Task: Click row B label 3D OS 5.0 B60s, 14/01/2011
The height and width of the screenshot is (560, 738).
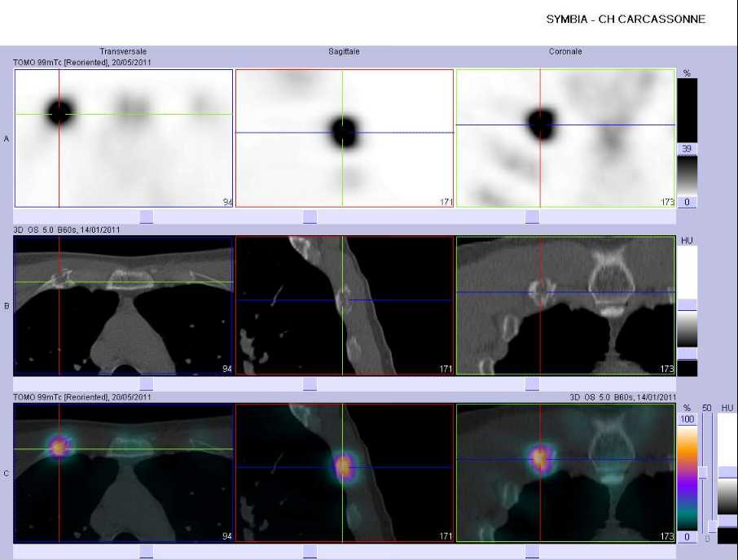Action: pyautogui.click(x=66, y=230)
